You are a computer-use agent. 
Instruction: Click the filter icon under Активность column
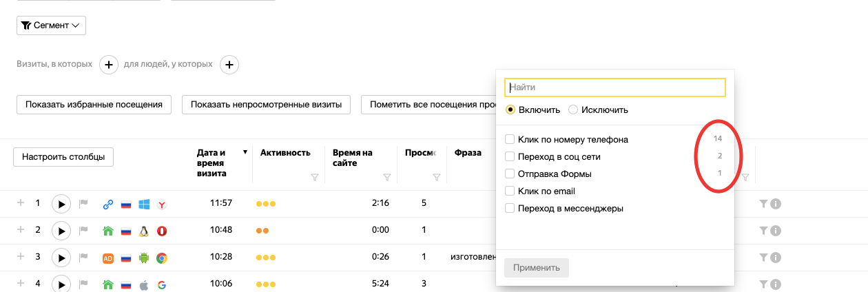point(315,178)
